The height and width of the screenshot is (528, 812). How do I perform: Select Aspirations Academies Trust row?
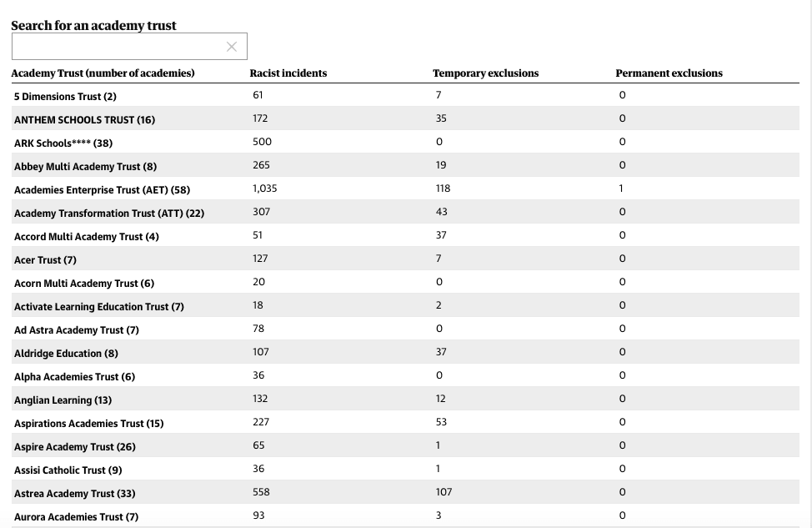[405, 422]
